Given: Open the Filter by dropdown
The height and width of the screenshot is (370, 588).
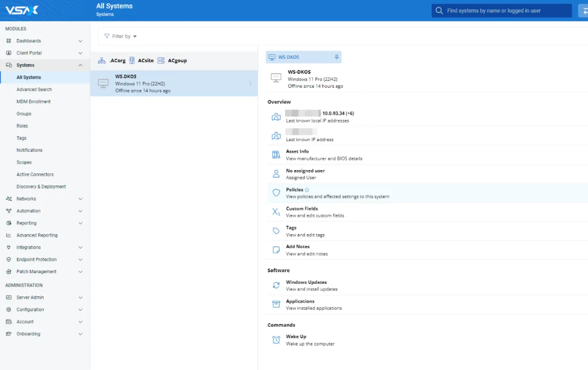Looking at the screenshot, I should [x=120, y=36].
